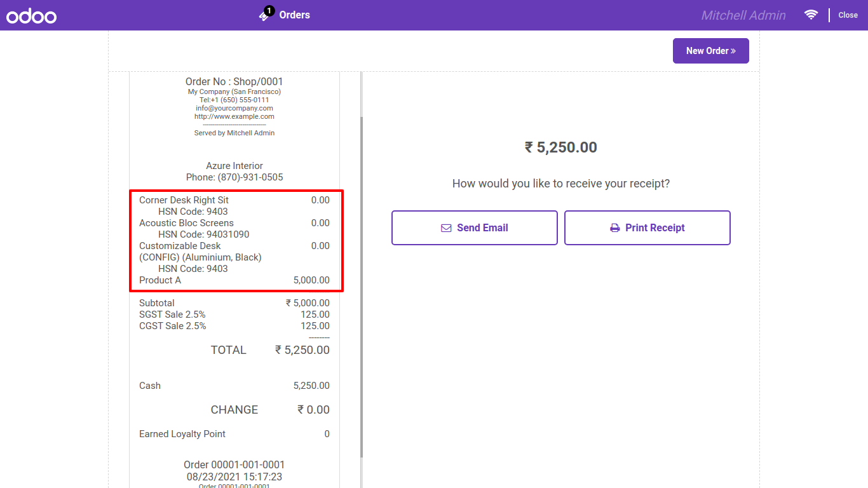Screen dimensions: 868x488
Task: Click the Tel:+1 (650) 555-0111 line
Action: pos(234,100)
